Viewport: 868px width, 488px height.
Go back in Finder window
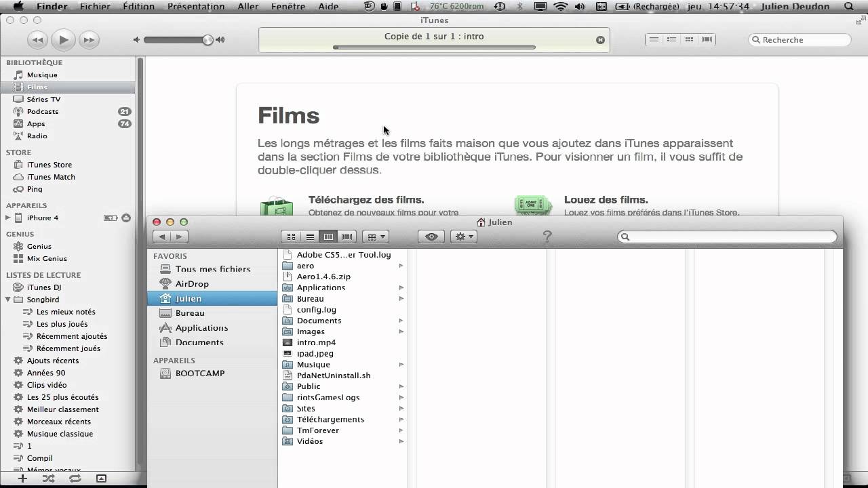click(161, 237)
